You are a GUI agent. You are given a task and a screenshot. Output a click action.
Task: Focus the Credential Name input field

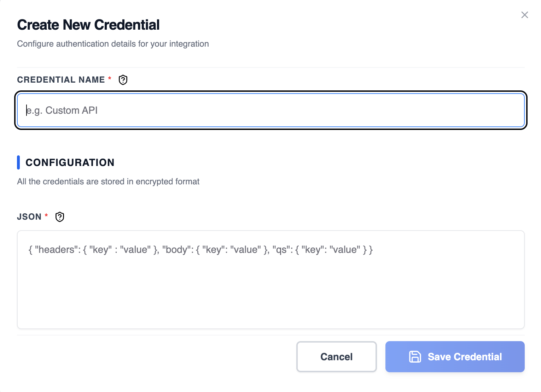[x=271, y=110]
